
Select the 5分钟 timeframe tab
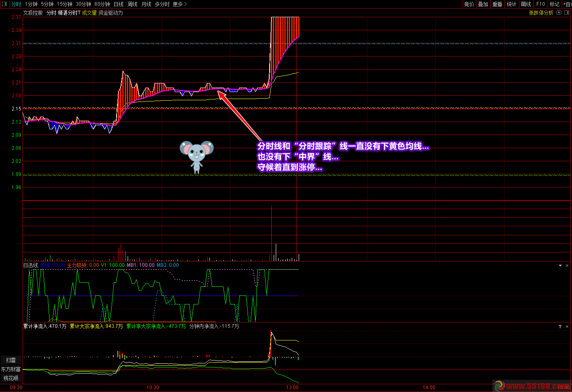point(47,4)
